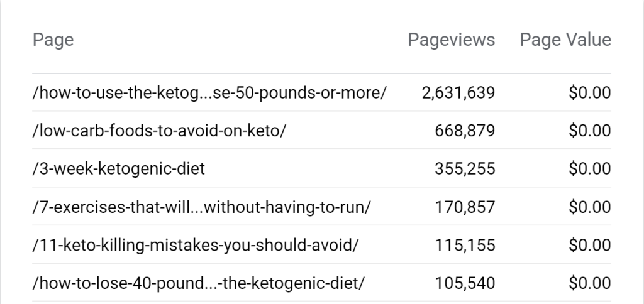Open the low-carb-foods-to-avoid-on-keto page link
The width and height of the screenshot is (644, 304).
[x=160, y=131]
